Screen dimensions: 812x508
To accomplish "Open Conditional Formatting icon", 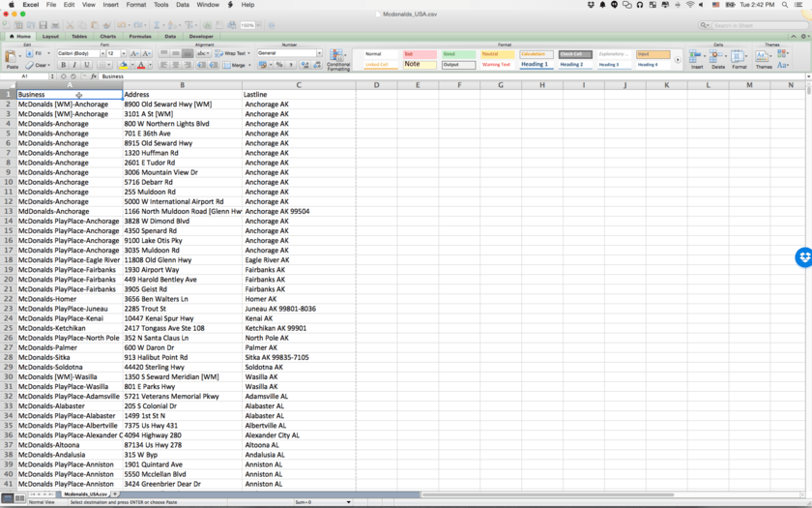I will click(x=337, y=55).
